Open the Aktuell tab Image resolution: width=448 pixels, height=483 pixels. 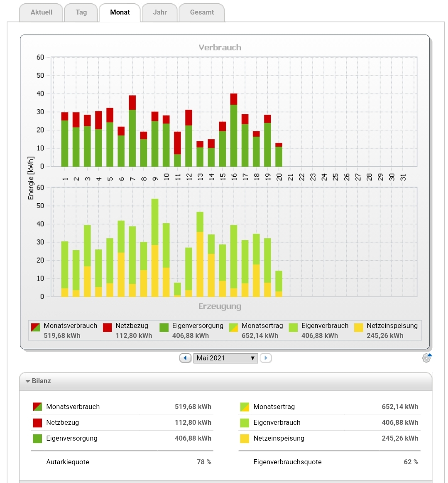coord(42,12)
